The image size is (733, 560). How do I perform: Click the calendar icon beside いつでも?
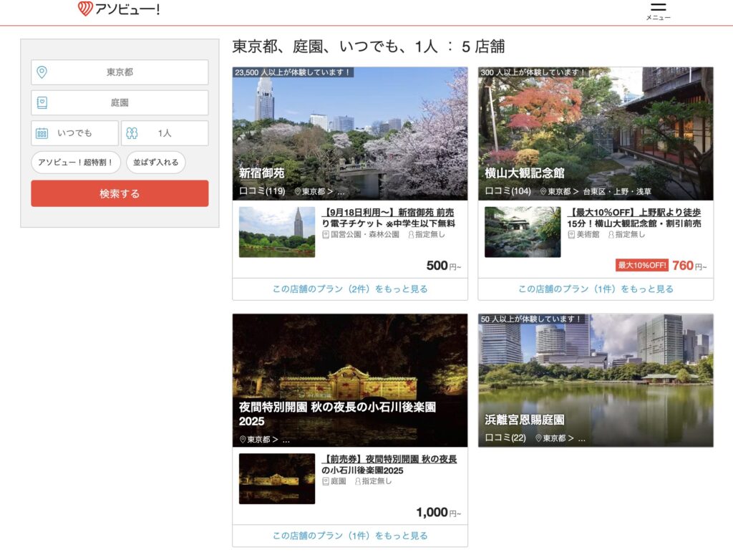coord(42,133)
